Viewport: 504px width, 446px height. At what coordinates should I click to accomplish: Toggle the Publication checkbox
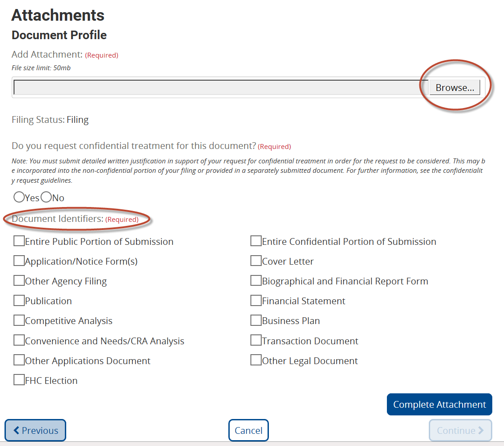[19, 301]
